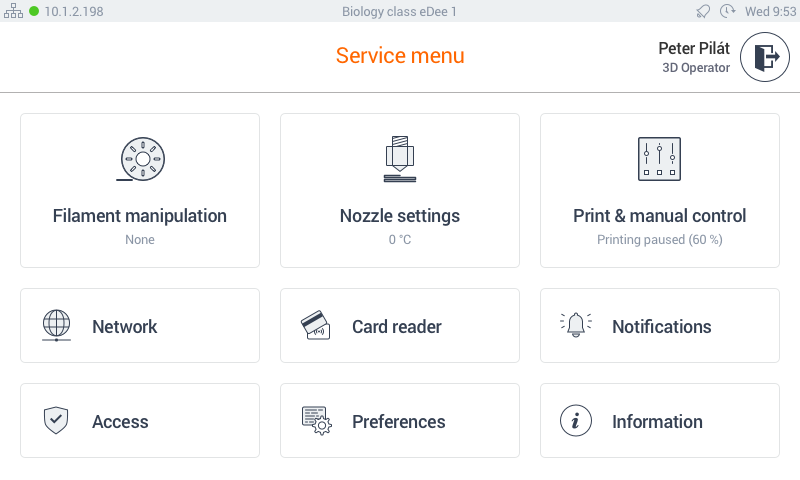Open Filament manipulation menu
800x480 pixels.
pyautogui.click(x=140, y=216)
